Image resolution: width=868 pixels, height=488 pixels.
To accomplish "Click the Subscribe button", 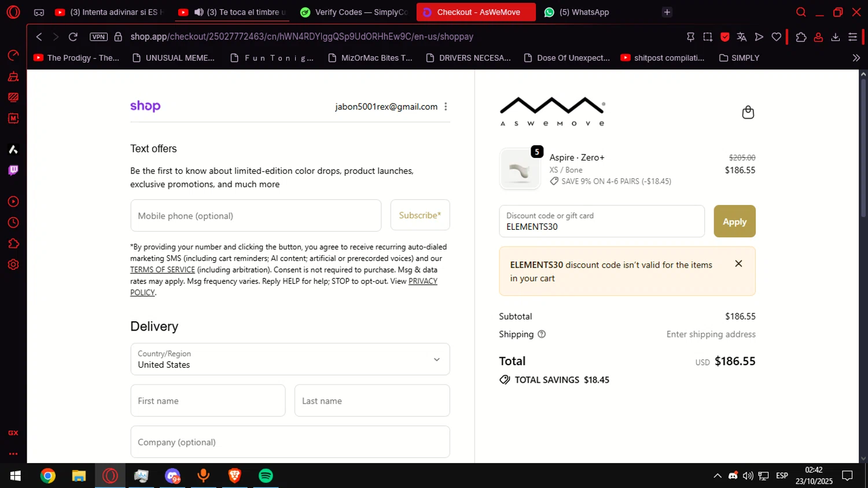I will (x=420, y=215).
